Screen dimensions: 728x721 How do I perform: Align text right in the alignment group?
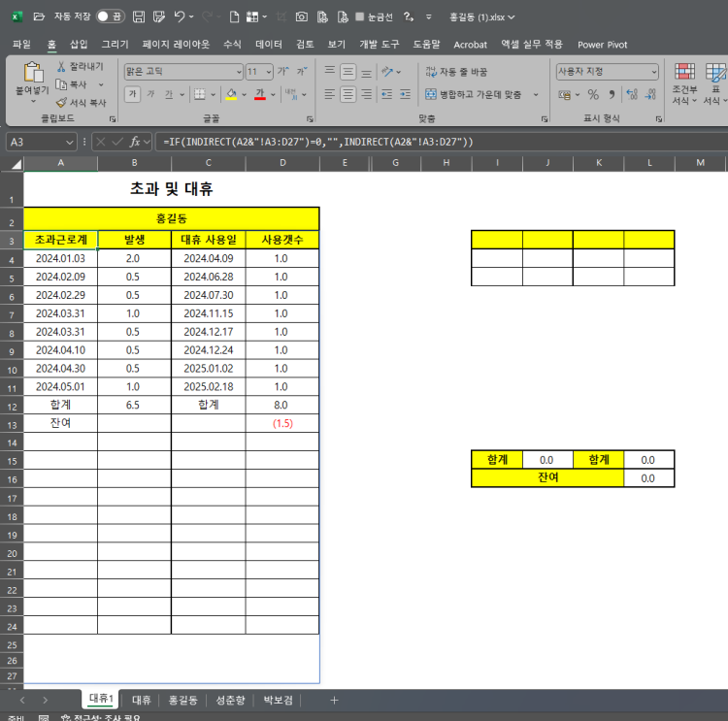pyautogui.click(x=366, y=95)
